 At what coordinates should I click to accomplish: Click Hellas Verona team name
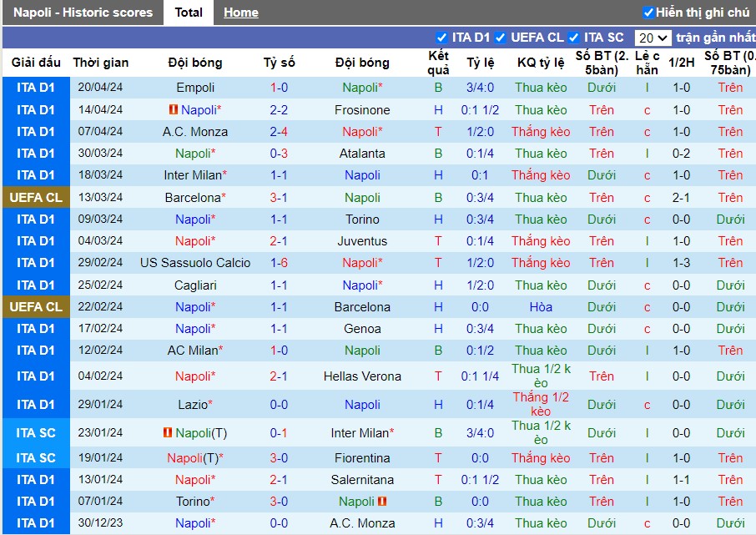point(362,376)
